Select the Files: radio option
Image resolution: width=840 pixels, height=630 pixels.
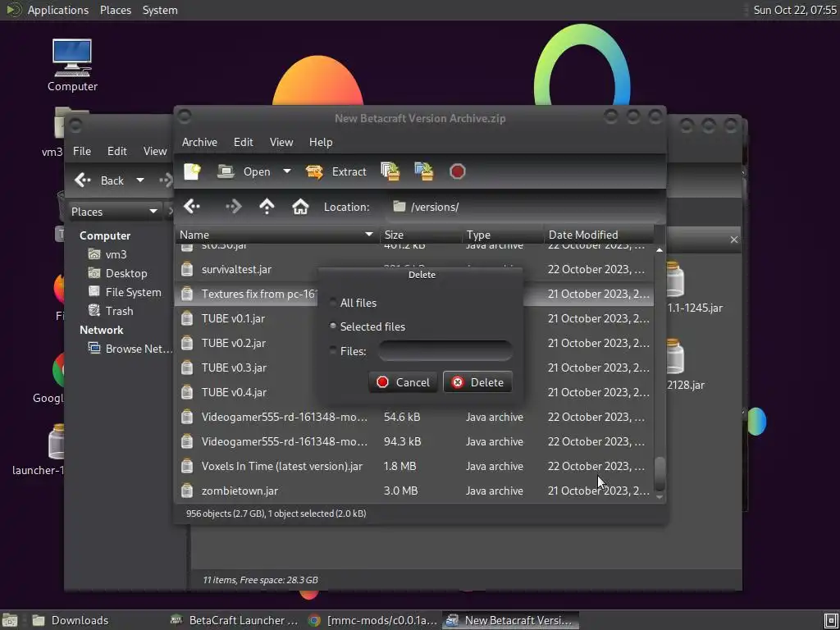coord(348,351)
